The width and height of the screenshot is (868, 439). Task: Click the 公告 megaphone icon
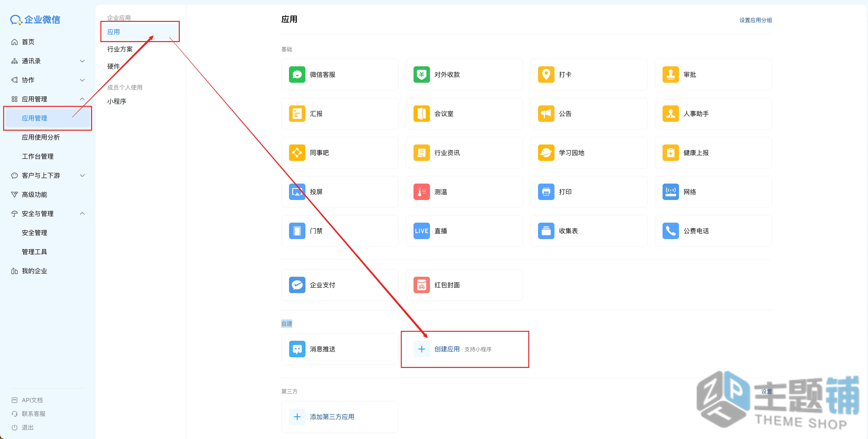point(546,114)
